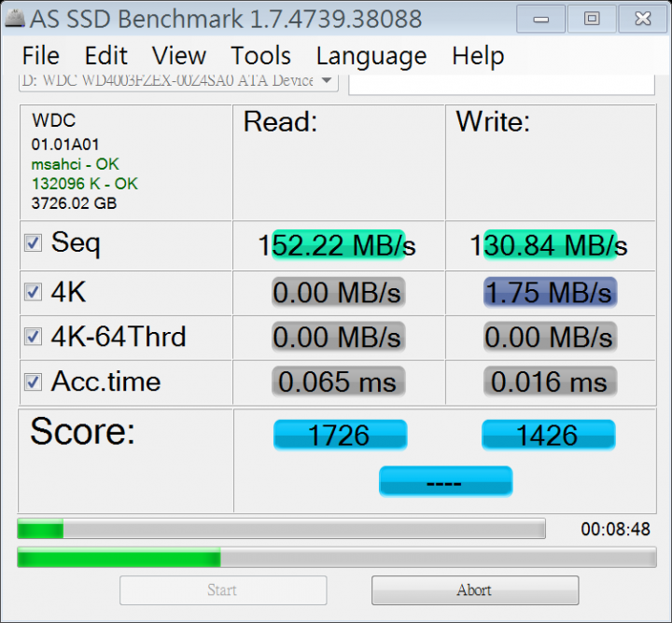Maximize the AS SSD Benchmark window
Viewport: 672px width, 623px height.
pos(592,19)
